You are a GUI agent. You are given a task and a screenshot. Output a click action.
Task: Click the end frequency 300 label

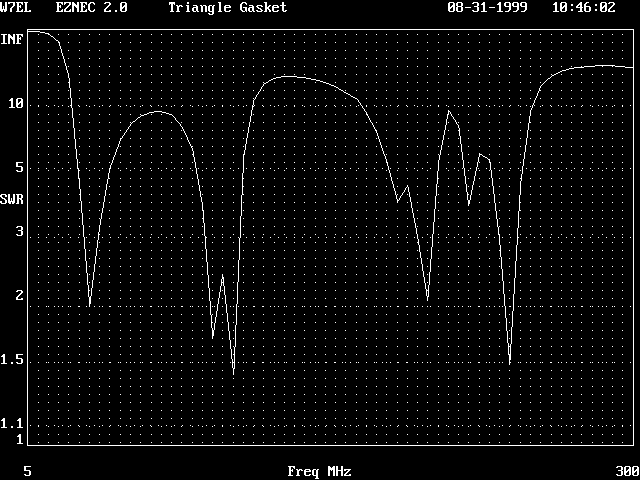(628, 471)
